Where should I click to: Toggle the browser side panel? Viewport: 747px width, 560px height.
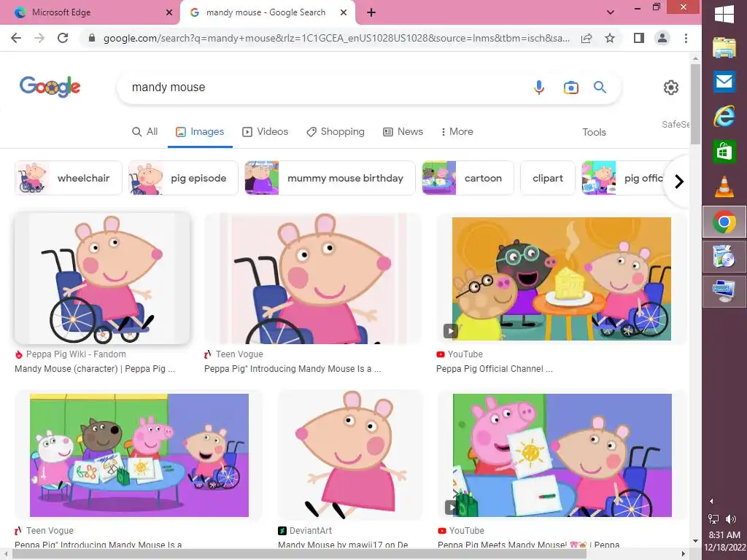coord(639,38)
